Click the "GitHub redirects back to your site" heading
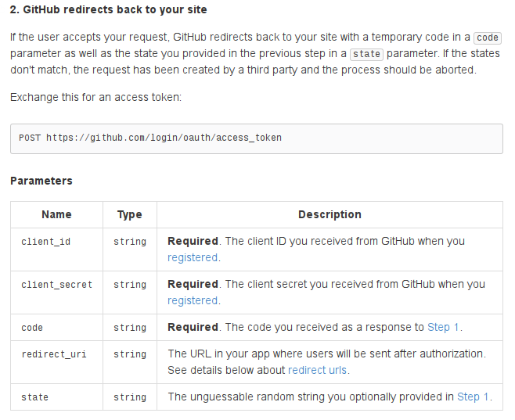This screenshot has width=515, height=420. pyautogui.click(x=109, y=10)
